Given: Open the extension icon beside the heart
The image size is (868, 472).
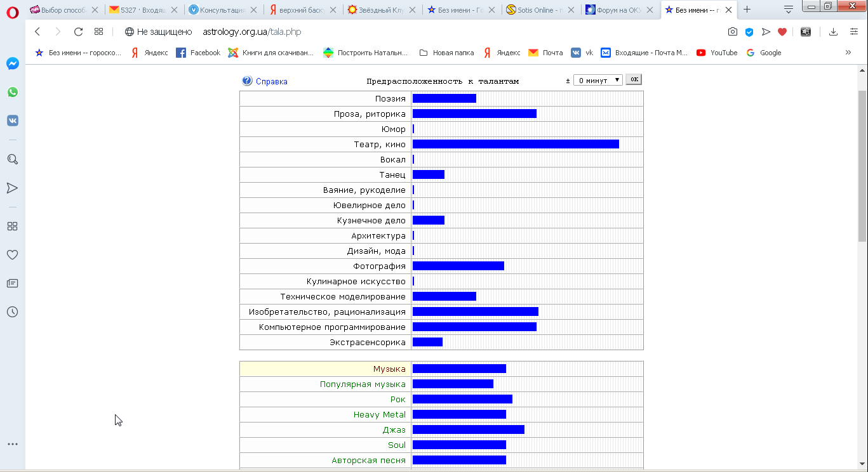Looking at the screenshot, I should click(x=806, y=32).
